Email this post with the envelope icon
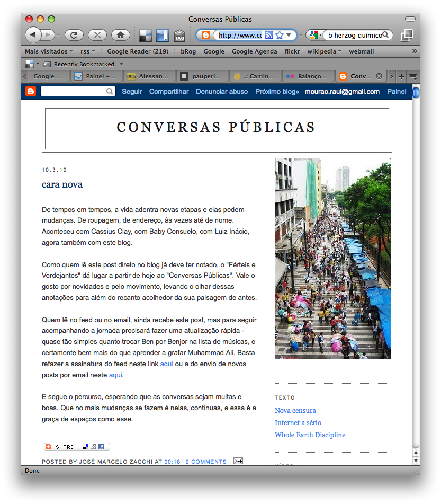Viewport: 441px width, 504px height. pos(238,461)
